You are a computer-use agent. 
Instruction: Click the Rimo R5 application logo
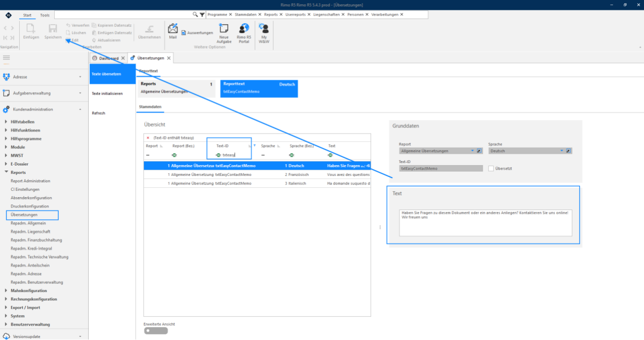coord(9,15)
